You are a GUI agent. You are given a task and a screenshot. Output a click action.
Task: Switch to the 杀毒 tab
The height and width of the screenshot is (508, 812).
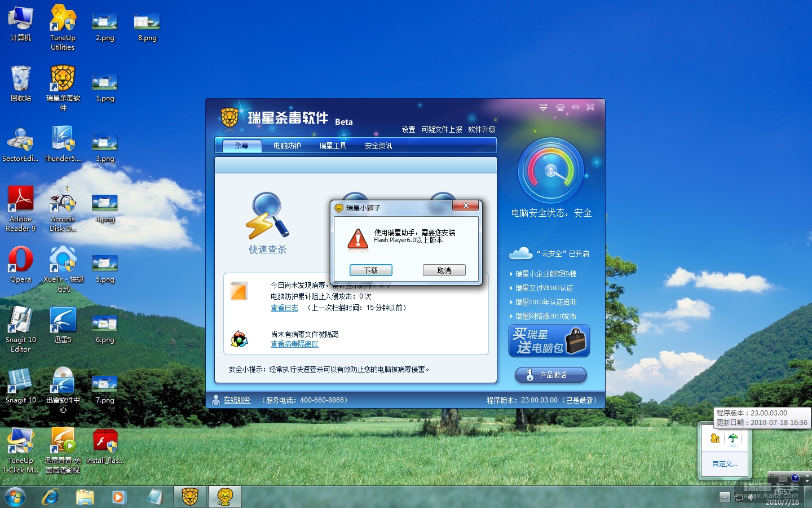(x=241, y=146)
